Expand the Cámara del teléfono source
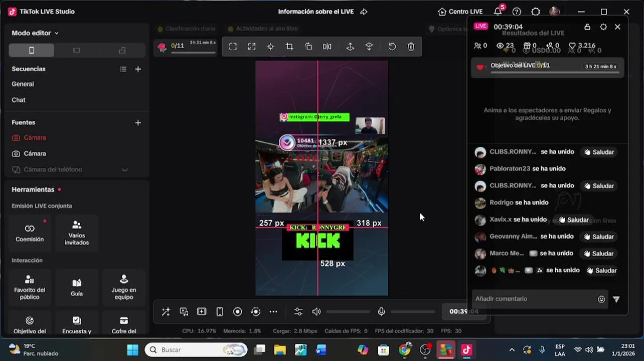The height and width of the screenshot is (361, 644). click(x=125, y=170)
